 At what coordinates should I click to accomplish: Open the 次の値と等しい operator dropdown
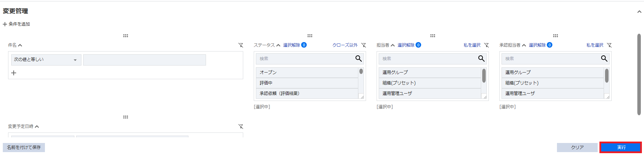pos(46,60)
